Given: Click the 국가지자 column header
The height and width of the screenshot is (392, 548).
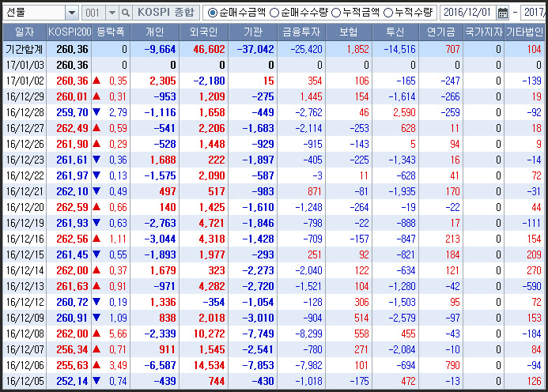Looking at the screenshot, I should (x=484, y=32).
